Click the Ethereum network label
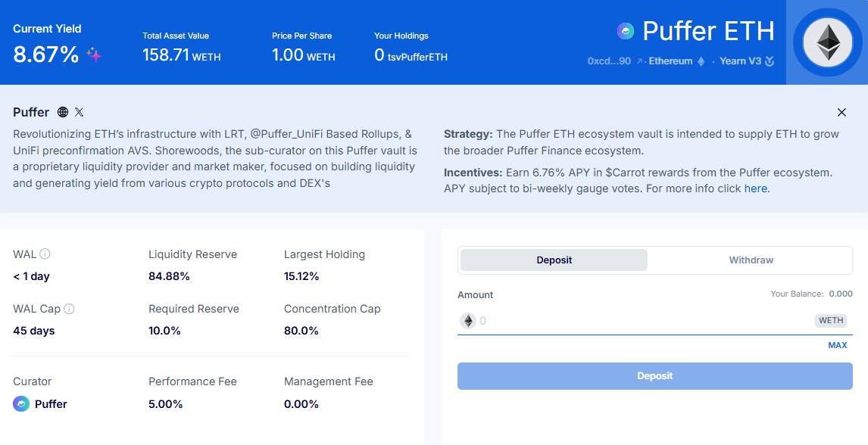Screen dimensions: 868x445 [x=670, y=61]
